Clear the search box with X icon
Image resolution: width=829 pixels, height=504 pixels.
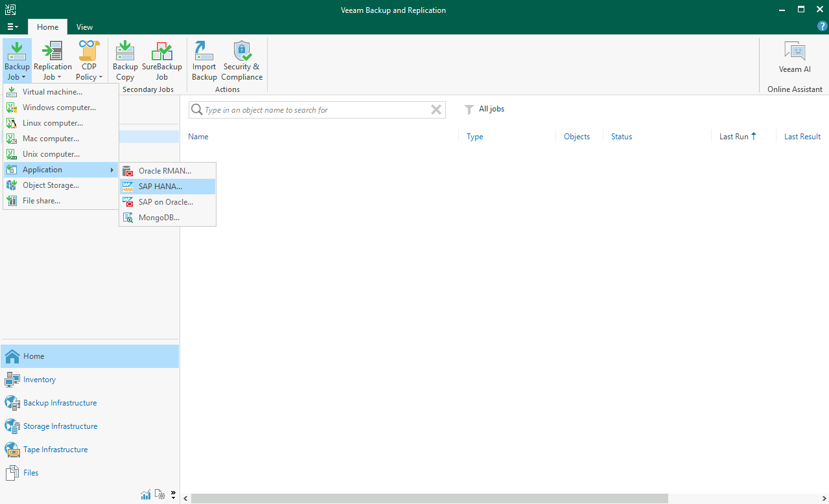pyautogui.click(x=436, y=110)
